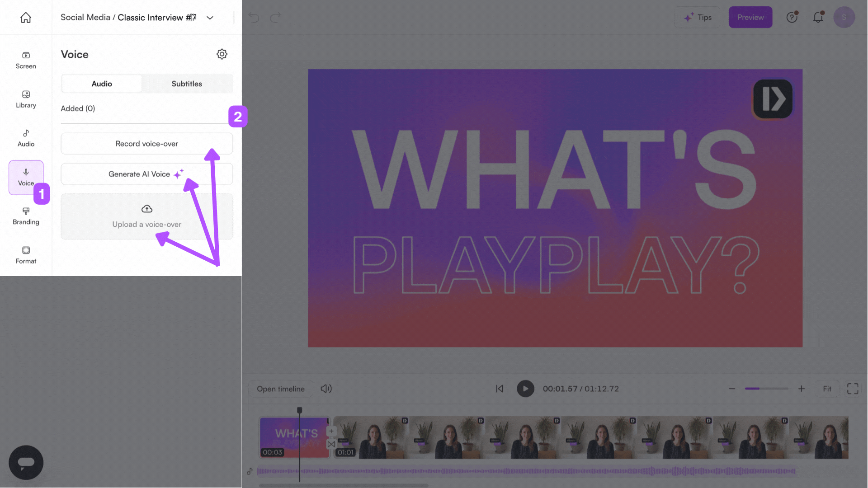Enter fullscreen mode
The image size is (868, 488).
click(853, 389)
